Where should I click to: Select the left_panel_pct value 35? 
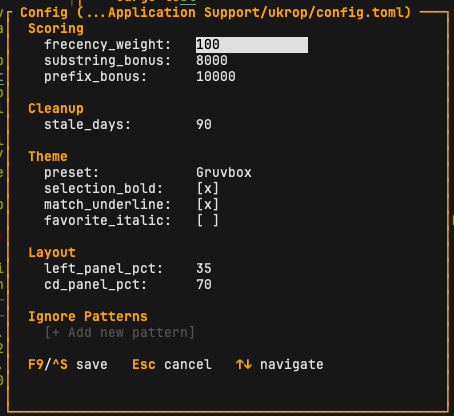[204, 269]
